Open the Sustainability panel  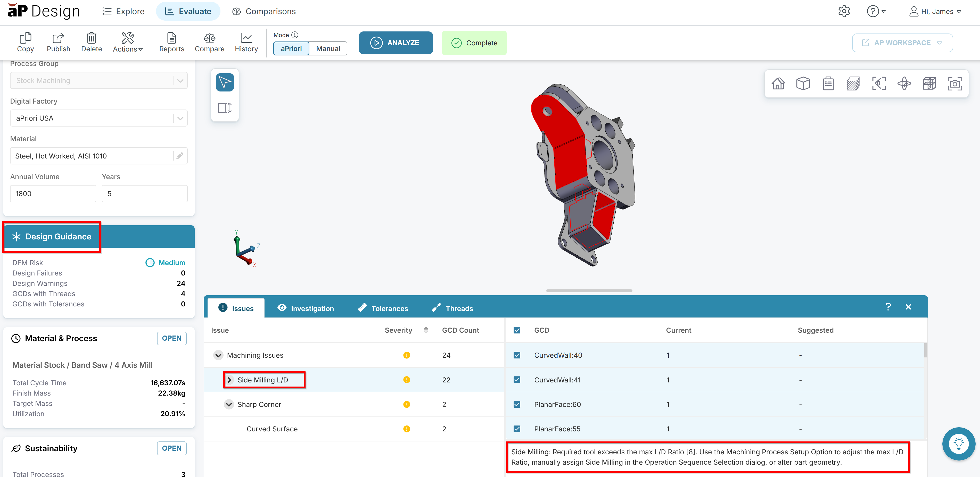171,448
